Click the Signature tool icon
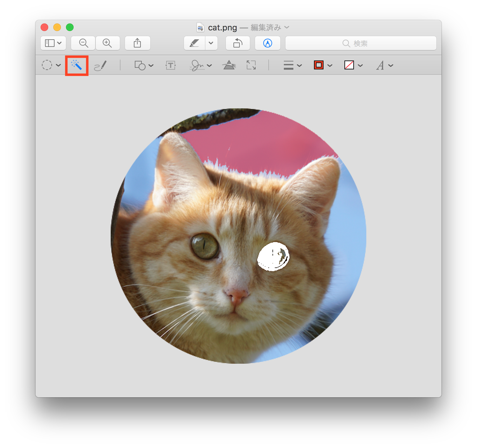Image resolution: width=477 pixels, height=448 pixels. click(197, 66)
